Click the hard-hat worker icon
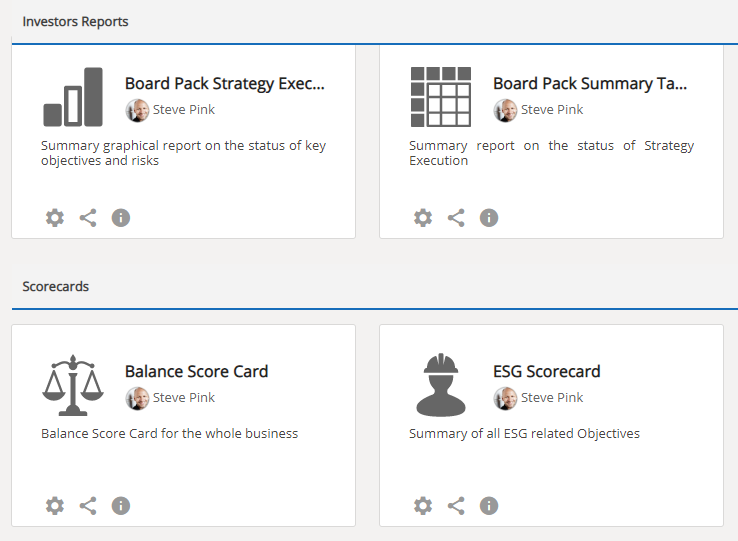The image size is (738, 541). click(441, 385)
